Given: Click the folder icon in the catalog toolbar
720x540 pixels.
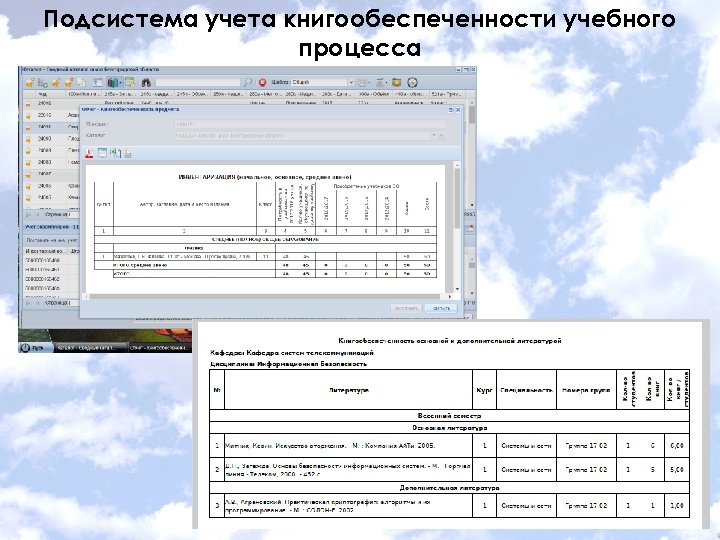Looking at the screenshot, I should 397,82.
